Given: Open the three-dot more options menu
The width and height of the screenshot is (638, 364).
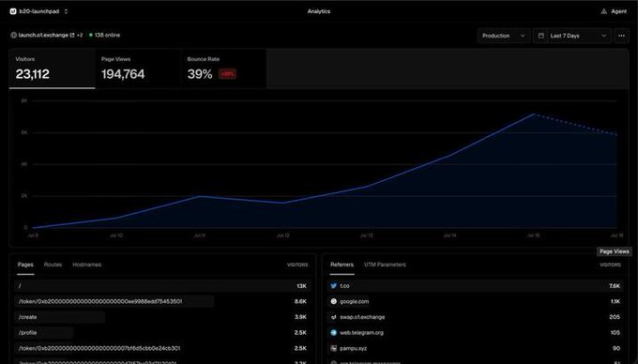Looking at the screenshot, I should [621, 36].
